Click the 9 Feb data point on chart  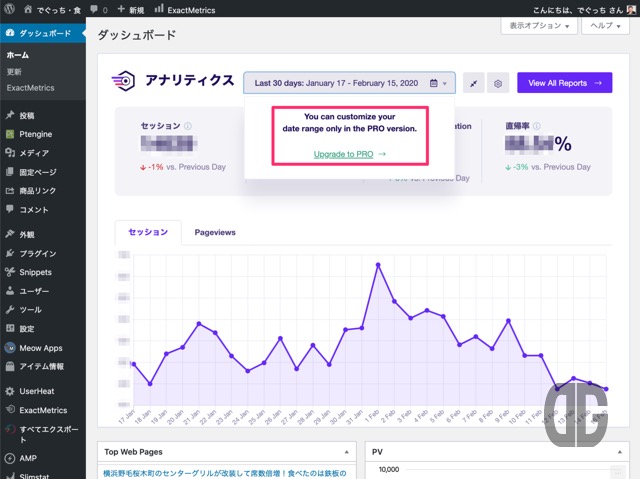[508, 321]
